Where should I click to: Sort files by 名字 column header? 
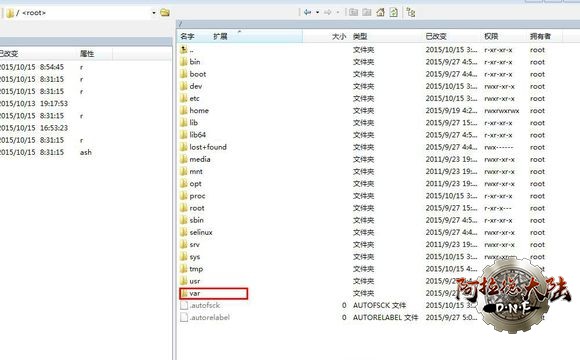pyautogui.click(x=188, y=36)
